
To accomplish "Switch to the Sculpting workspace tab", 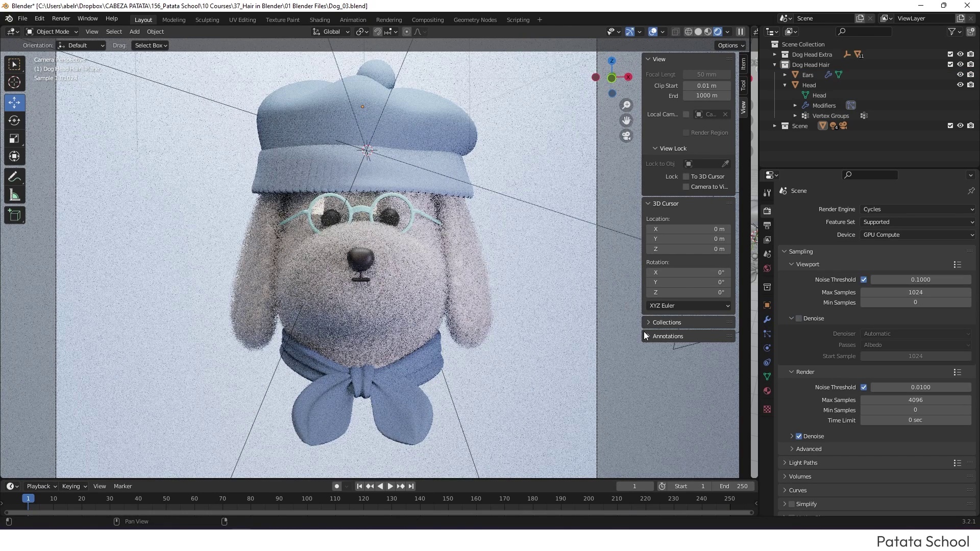I will [x=207, y=20].
